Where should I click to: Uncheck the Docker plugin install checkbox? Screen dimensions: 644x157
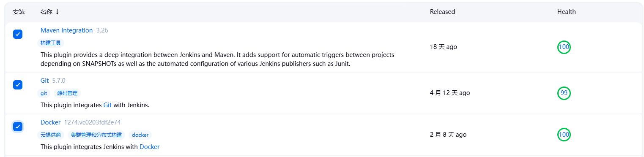(18, 126)
